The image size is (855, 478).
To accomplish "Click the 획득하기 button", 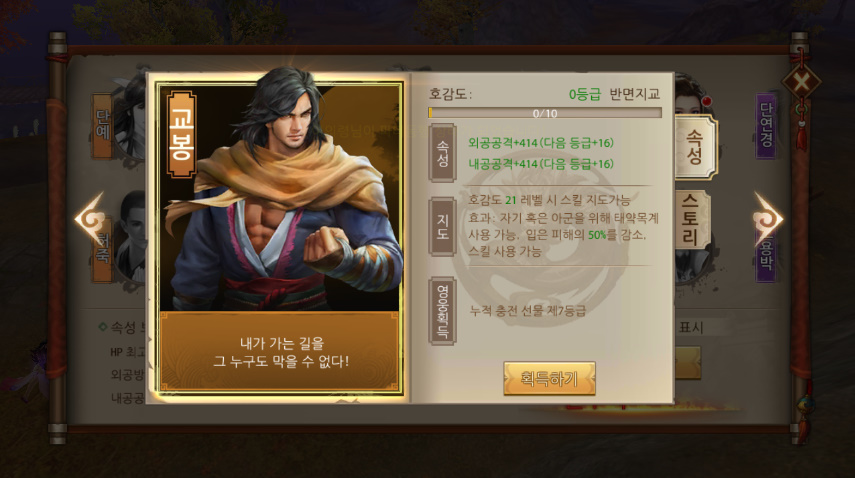I will (x=549, y=378).
